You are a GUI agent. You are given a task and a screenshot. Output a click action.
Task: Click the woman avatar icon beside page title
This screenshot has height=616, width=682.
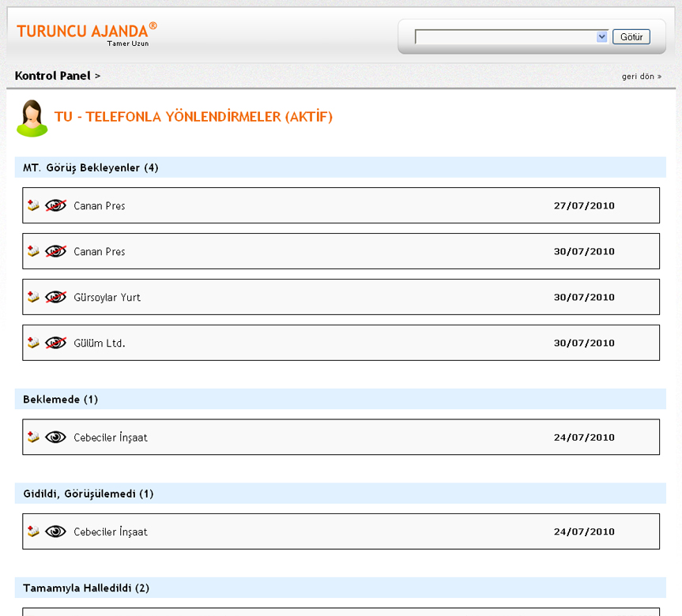point(32,118)
